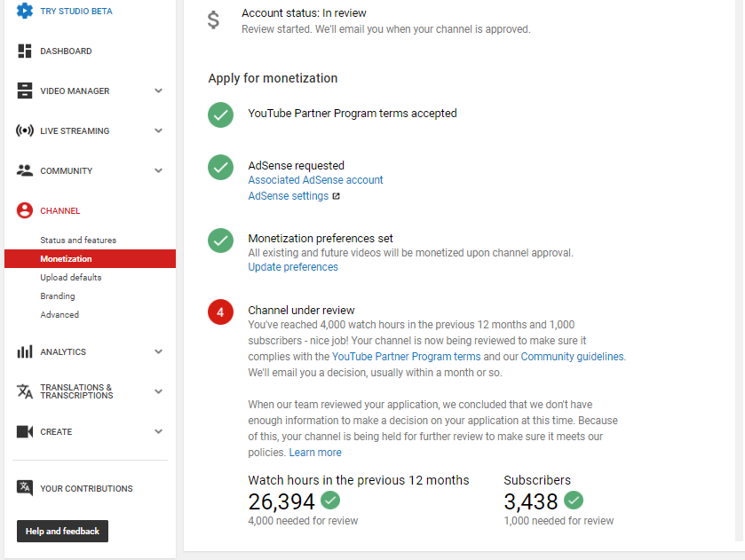Click the dollar sign account status icon
This screenshot has height=560, width=745.
coord(213,20)
